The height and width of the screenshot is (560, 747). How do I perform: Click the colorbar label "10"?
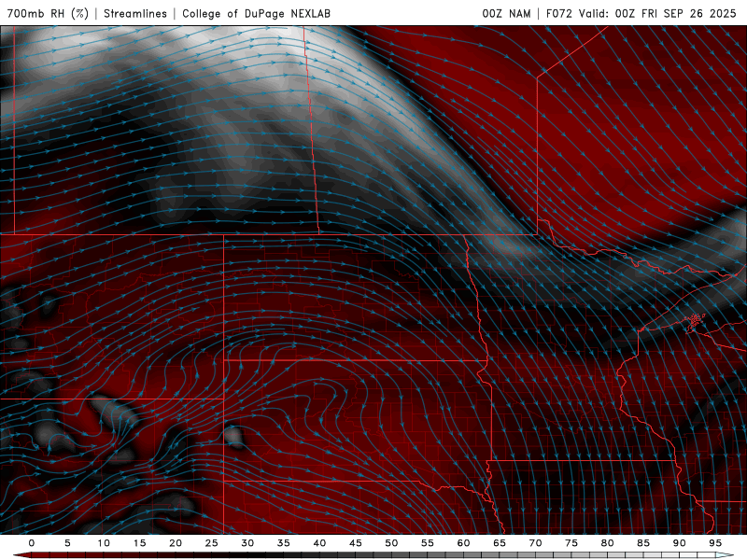104,543
